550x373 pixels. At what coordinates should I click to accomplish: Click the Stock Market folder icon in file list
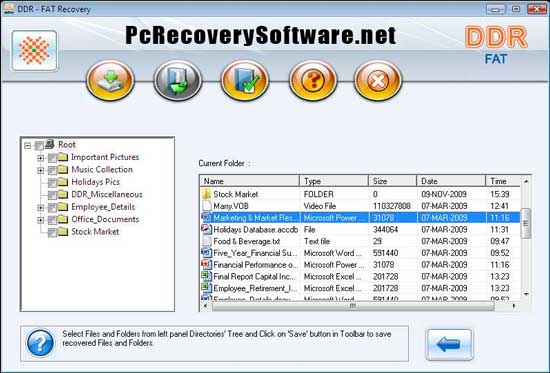(206, 194)
